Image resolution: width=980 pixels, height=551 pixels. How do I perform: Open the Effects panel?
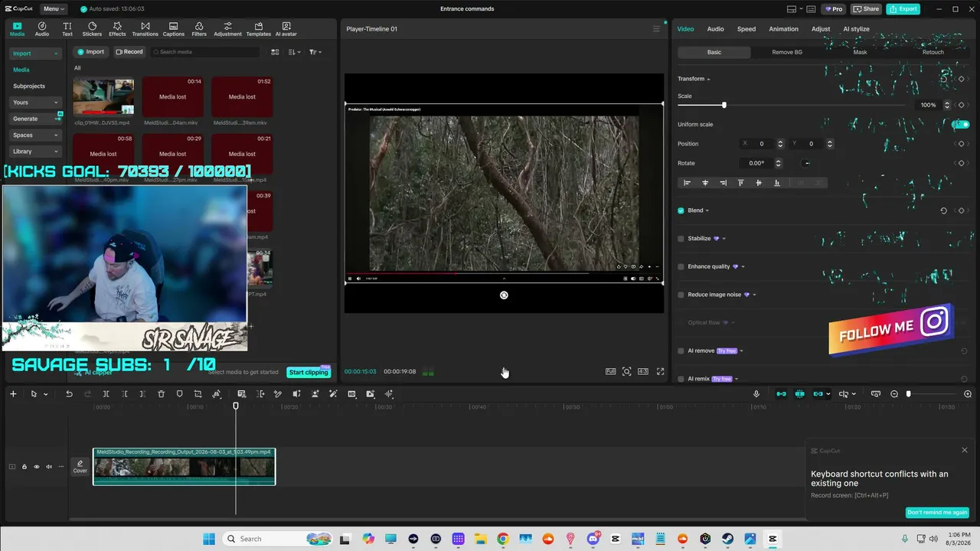[x=117, y=29]
